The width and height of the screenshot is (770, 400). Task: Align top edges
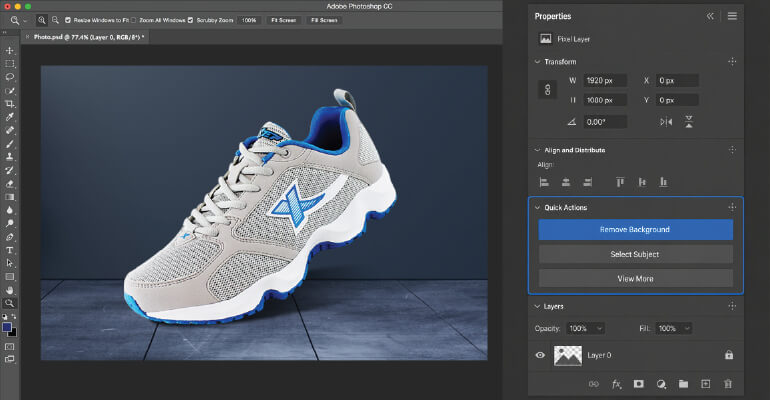tap(620, 182)
